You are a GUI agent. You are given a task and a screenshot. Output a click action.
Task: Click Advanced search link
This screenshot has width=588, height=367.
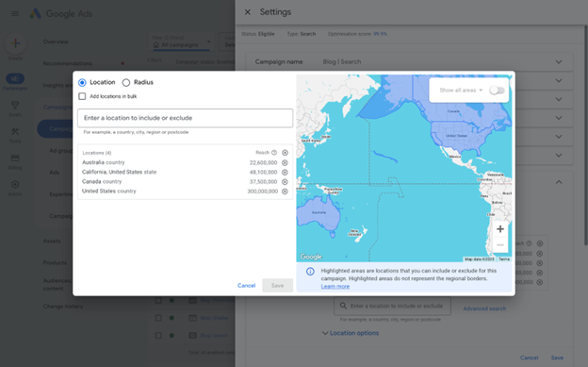484,309
